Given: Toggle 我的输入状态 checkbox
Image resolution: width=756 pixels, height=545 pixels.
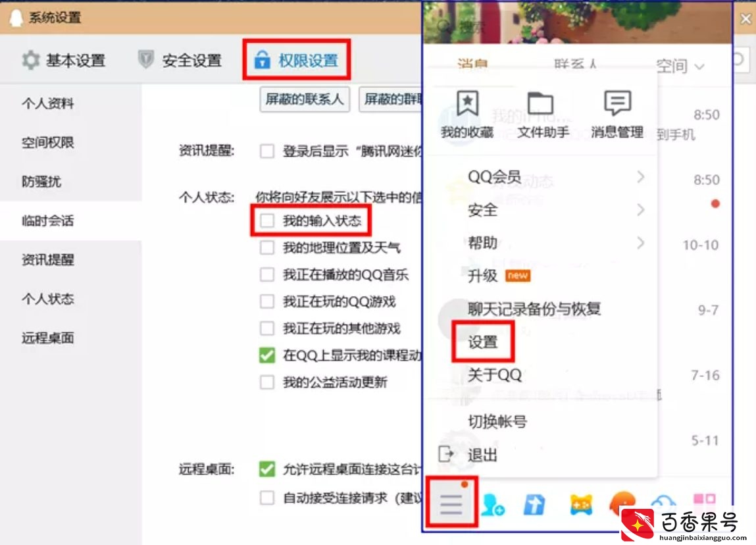Looking at the screenshot, I should 266,221.
